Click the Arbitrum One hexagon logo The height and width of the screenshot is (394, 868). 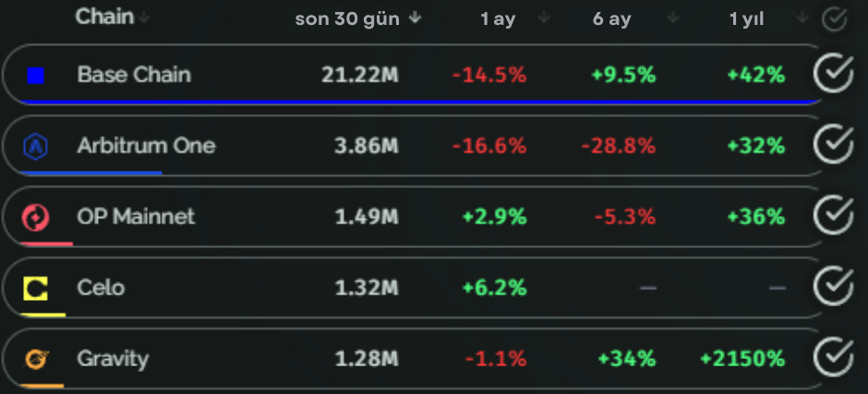point(35,147)
